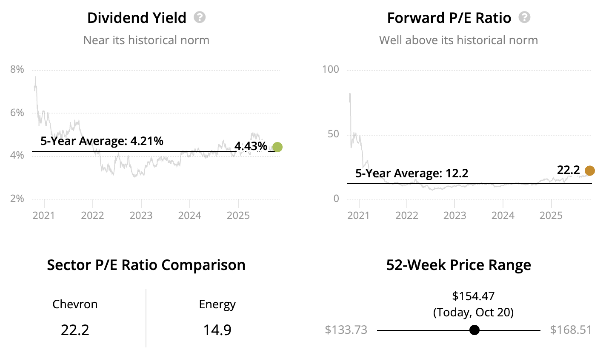Click today's $154.47 price label
Image resolution: width=606 pixels, height=364 pixels.
click(473, 296)
